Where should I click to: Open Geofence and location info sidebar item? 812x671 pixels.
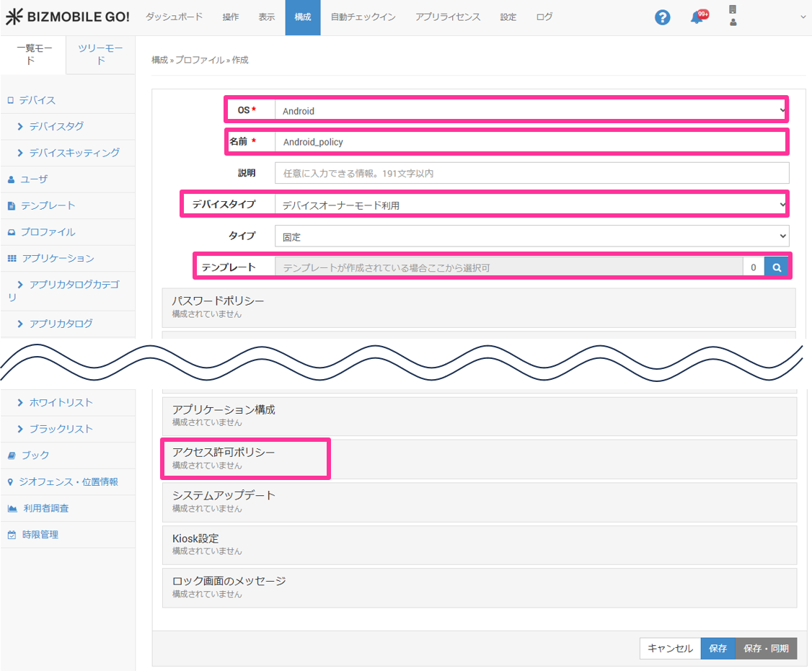68,481
